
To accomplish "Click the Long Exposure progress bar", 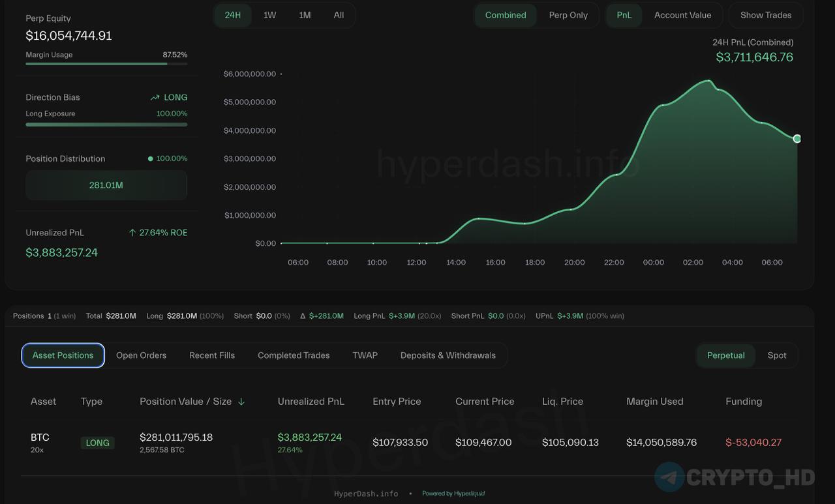I will (x=106, y=125).
